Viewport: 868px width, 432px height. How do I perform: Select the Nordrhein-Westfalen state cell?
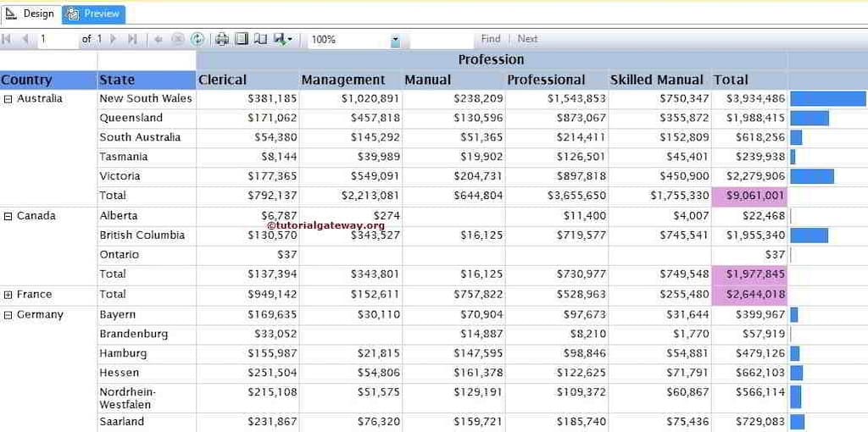pos(147,398)
